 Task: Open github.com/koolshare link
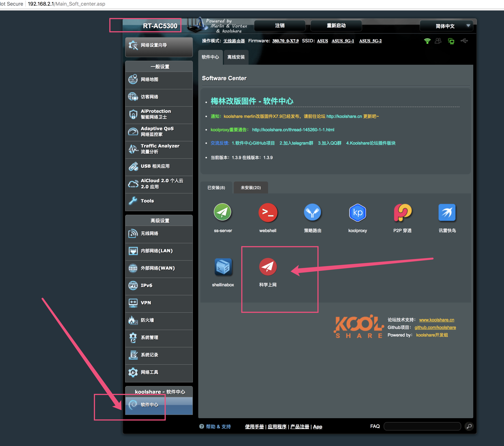tap(435, 328)
